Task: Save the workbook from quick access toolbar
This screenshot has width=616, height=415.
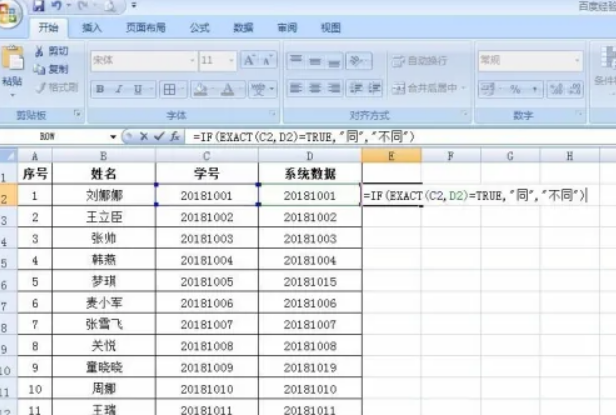Action: 38,6
